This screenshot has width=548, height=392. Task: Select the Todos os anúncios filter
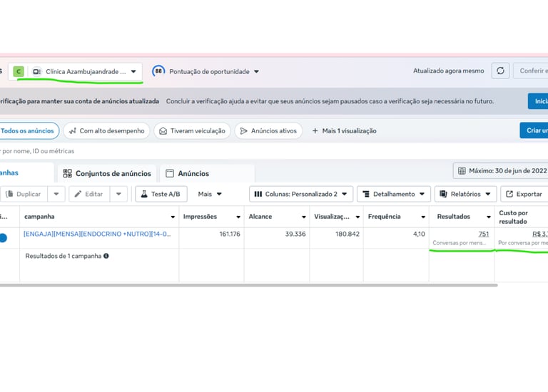pos(28,130)
